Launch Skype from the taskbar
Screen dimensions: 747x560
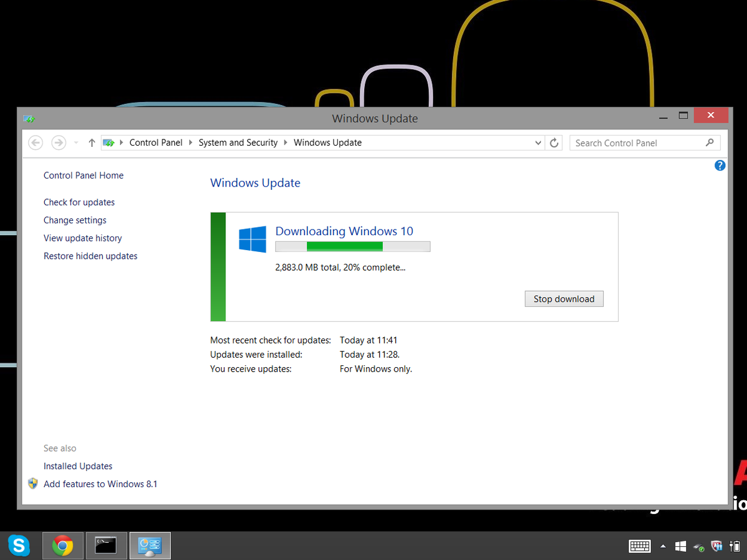19,546
